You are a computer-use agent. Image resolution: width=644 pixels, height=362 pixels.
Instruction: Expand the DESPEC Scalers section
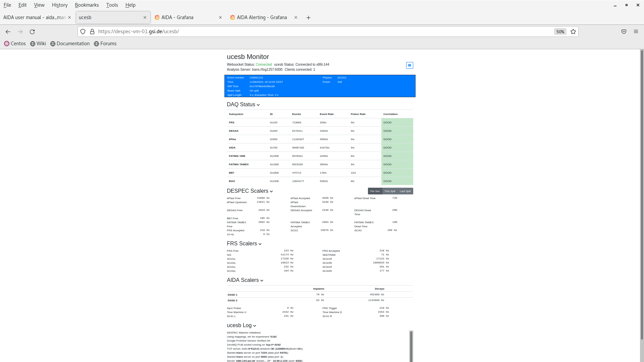click(x=272, y=191)
